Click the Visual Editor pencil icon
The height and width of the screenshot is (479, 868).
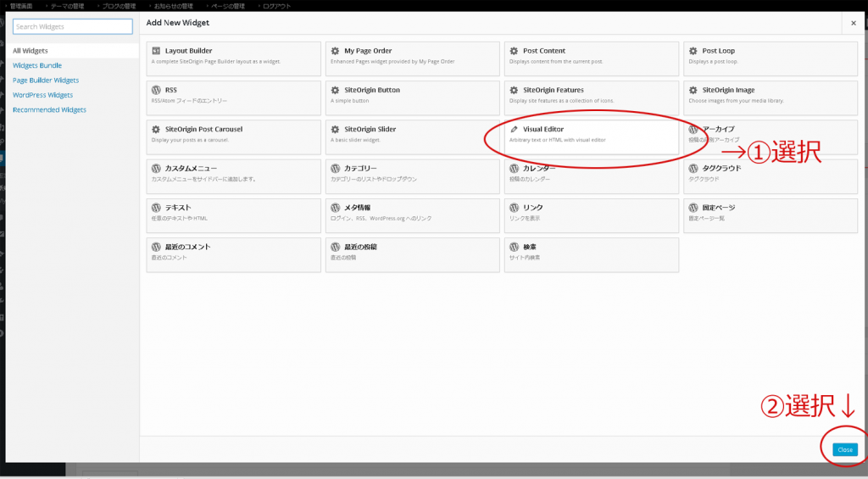(514, 129)
